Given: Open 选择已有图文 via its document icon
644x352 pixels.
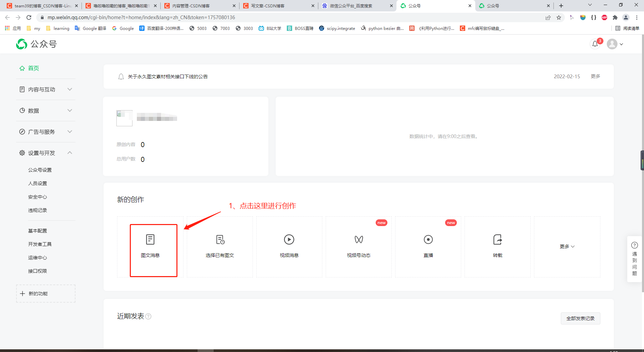Looking at the screenshot, I should click(219, 239).
